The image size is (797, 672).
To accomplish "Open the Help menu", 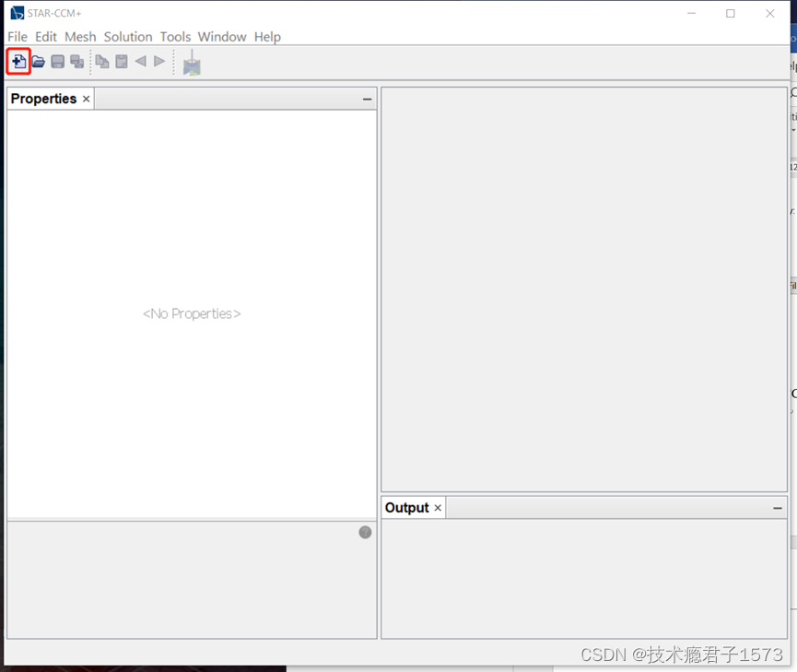I will (x=267, y=37).
